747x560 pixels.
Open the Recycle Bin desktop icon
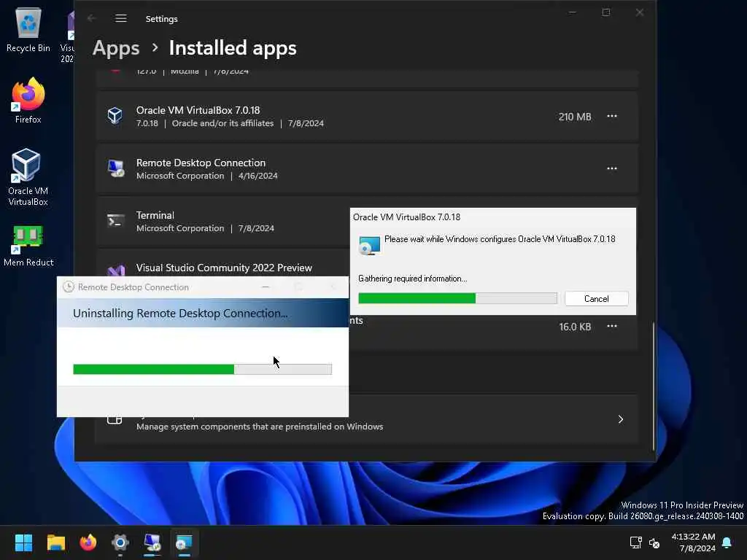[28, 29]
